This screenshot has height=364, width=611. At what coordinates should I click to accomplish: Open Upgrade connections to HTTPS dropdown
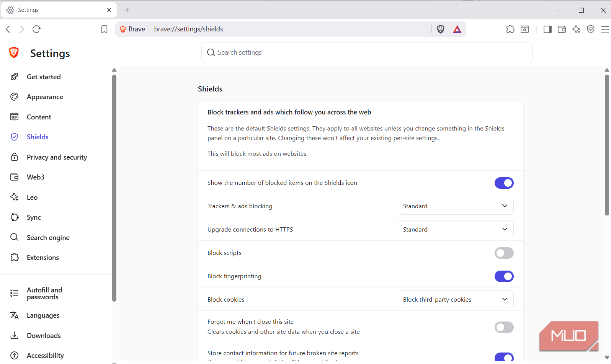click(x=456, y=229)
